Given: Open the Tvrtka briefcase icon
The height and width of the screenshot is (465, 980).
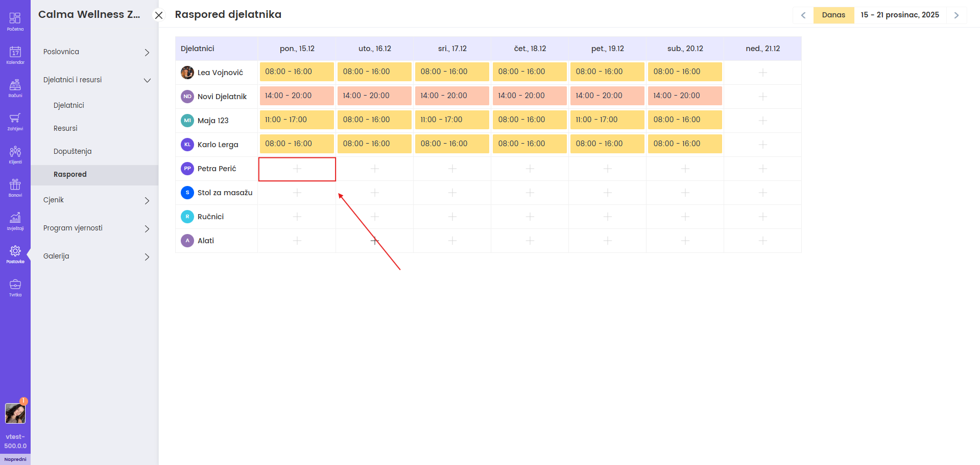Looking at the screenshot, I should click(15, 287).
